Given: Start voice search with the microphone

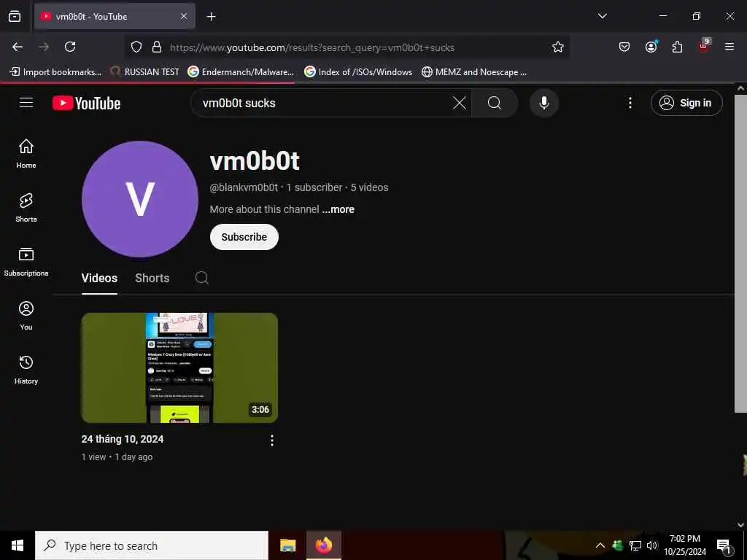Looking at the screenshot, I should point(544,103).
